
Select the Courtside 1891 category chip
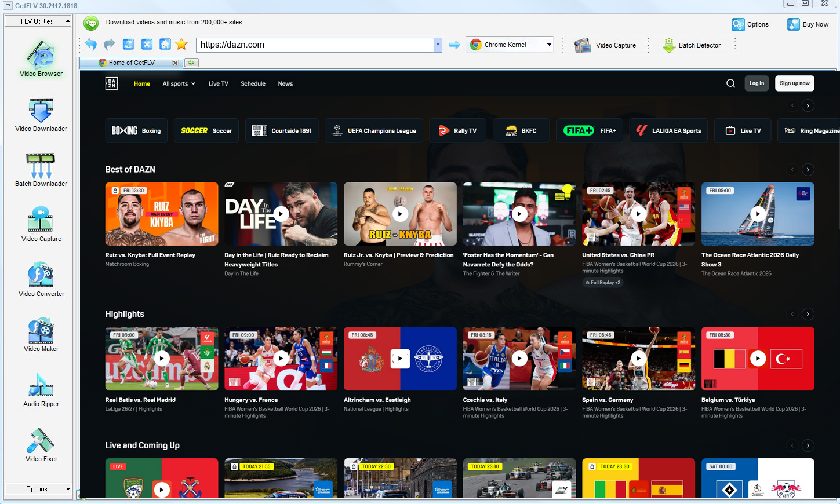pyautogui.click(x=282, y=130)
